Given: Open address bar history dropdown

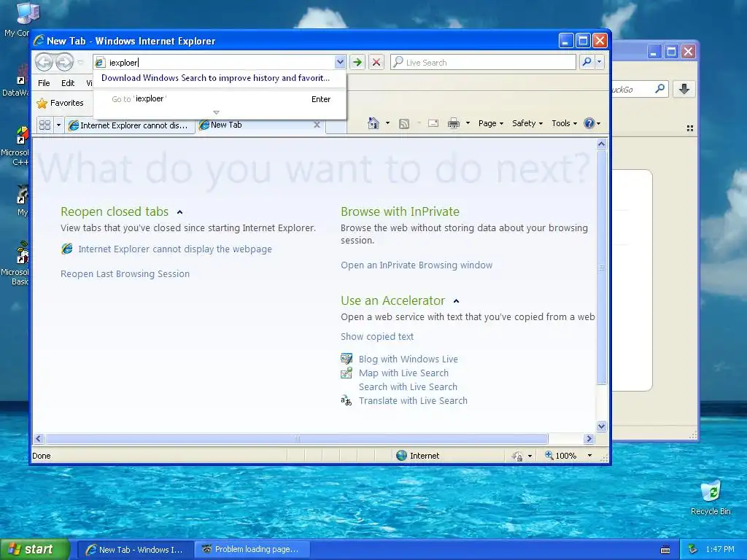Looking at the screenshot, I should (340, 62).
